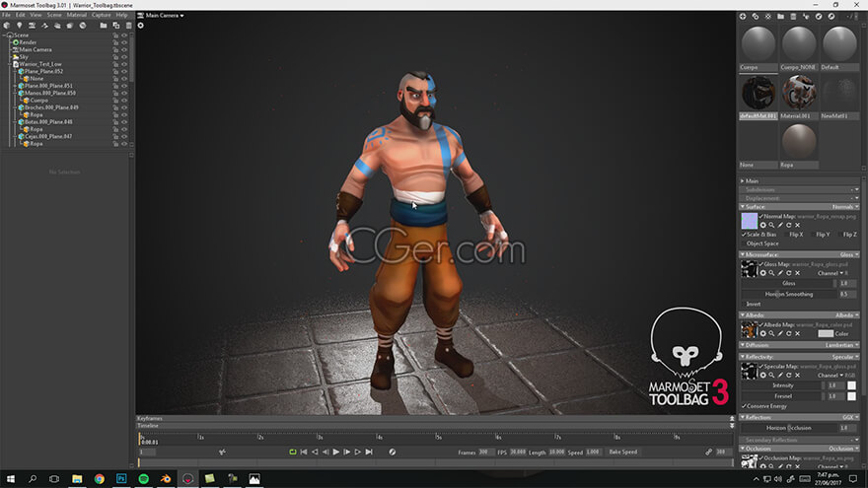Toggle visibility eye for Render row
This screenshot has width=868, height=488.
coord(124,42)
